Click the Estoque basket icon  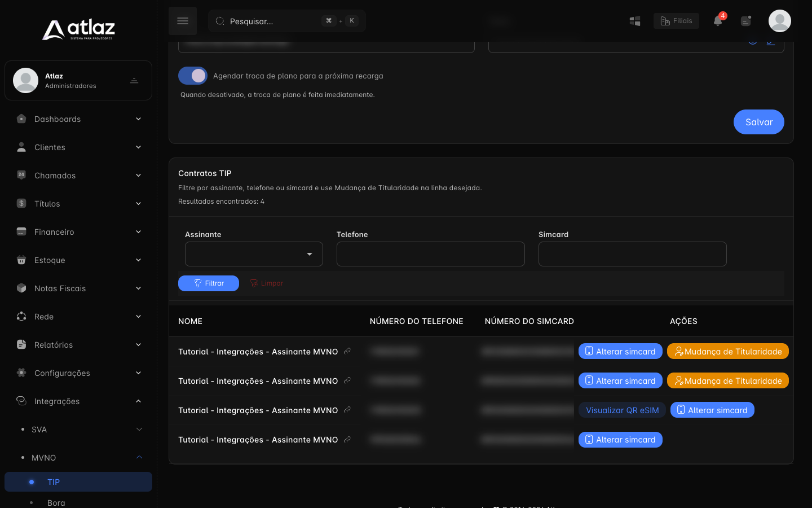pyautogui.click(x=21, y=260)
